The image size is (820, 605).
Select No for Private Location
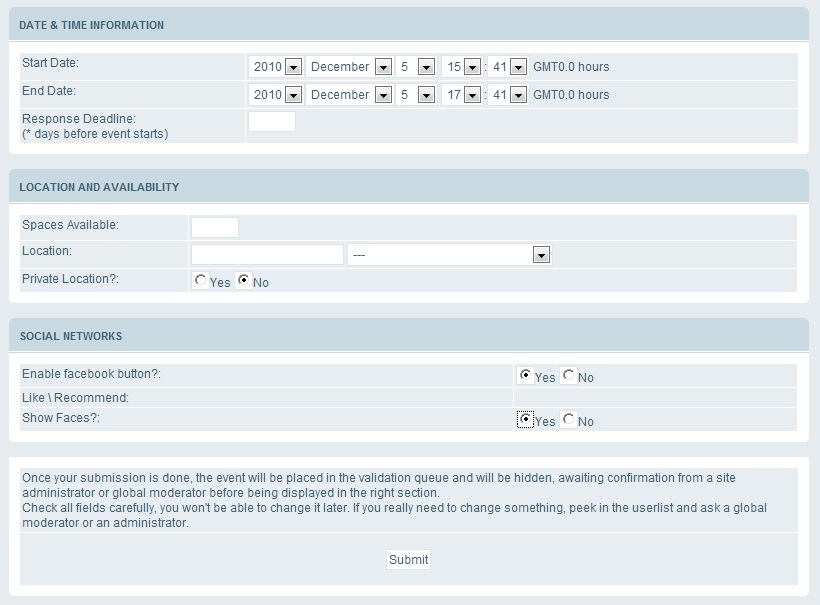(244, 281)
